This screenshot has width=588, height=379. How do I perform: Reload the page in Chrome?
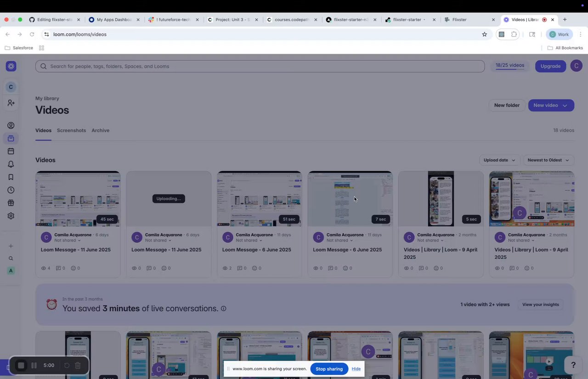click(x=32, y=34)
